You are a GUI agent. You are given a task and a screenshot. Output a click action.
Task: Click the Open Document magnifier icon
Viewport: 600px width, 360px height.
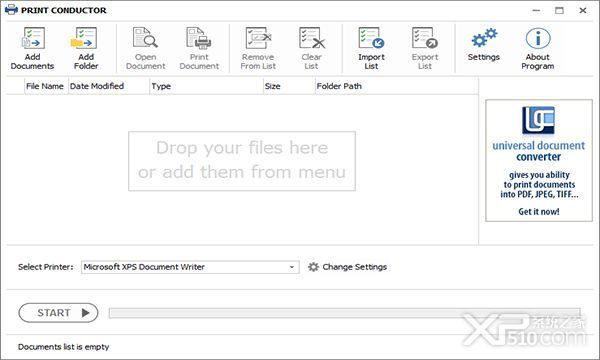[x=145, y=38]
